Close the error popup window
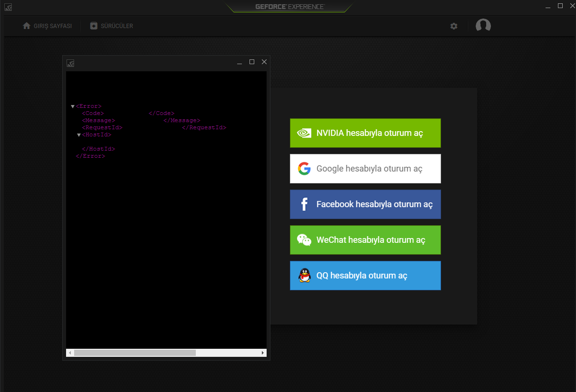Image resolution: width=576 pixels, height=392 pixels. [264, 62]
